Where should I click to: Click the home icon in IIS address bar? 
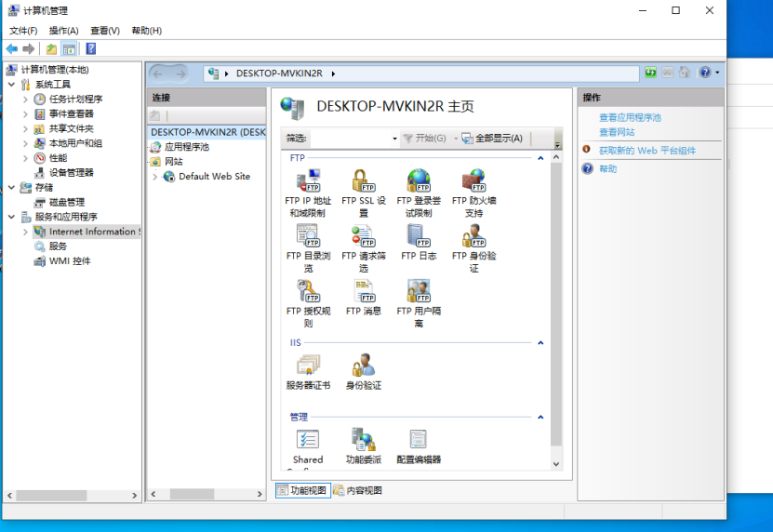coord(685,73)
